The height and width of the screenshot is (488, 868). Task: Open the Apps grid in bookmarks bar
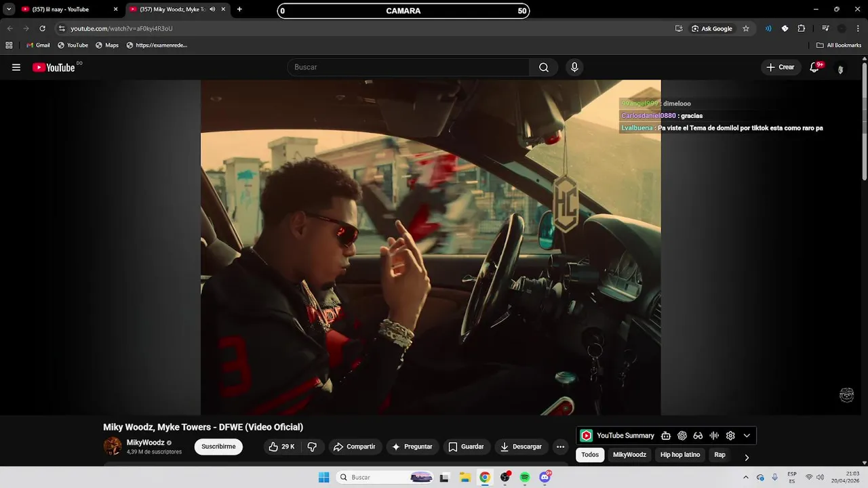(9, 45)
